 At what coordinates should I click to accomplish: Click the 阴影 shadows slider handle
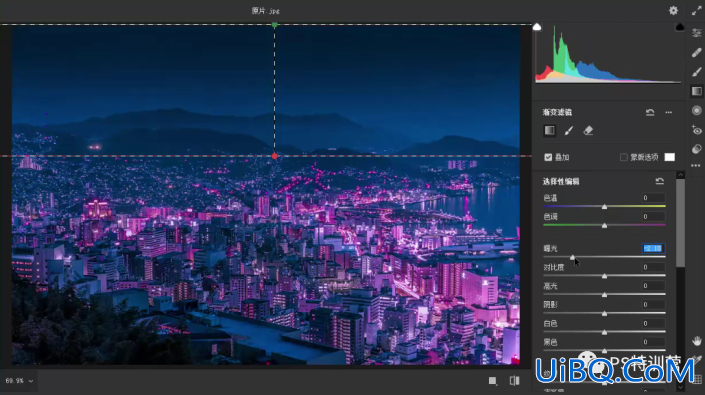point(604,313)
